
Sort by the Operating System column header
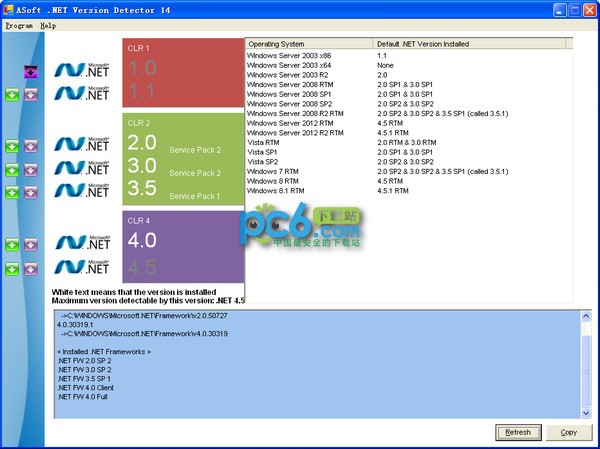[309, 44]
